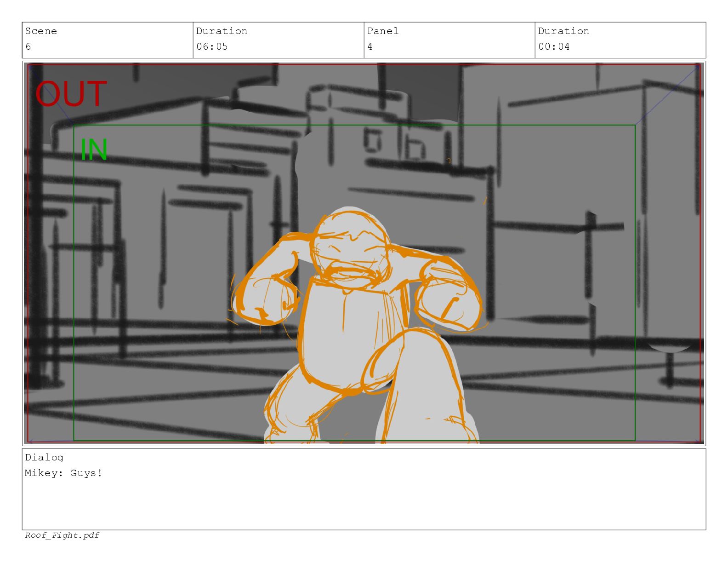Select the dialog line 'Mikey: Guys!'
This screenshot has height=563, width=728.
point(63,473)
